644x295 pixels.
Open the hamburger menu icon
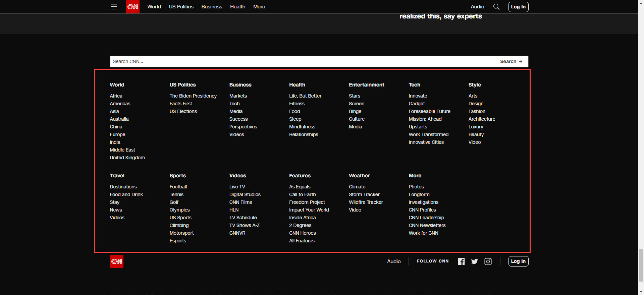point(114,7)
